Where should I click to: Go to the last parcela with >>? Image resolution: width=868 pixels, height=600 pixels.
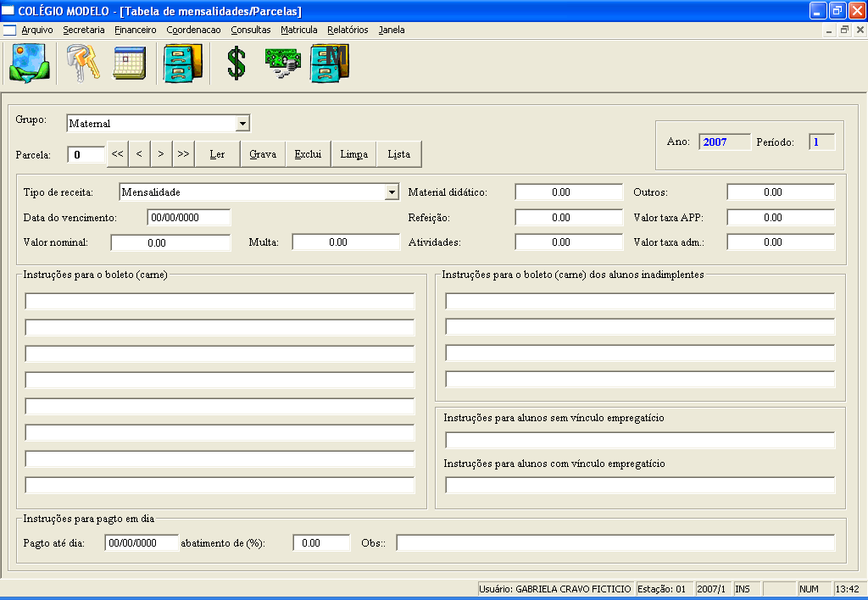coord(183,154)
